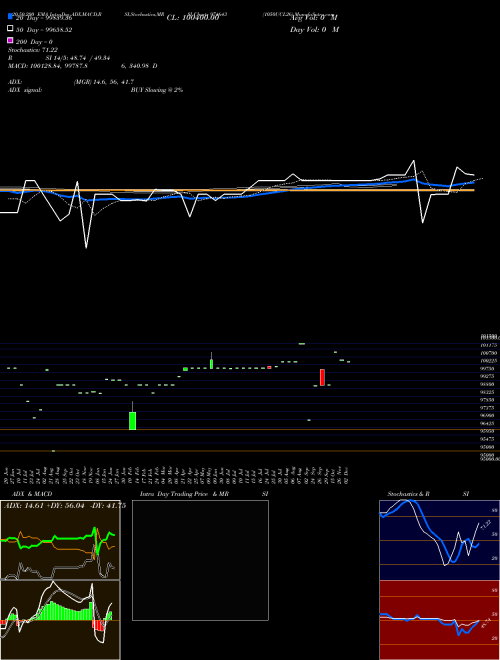
Task: Click the green candlestick with the upper wick
Action: click(211, 364)
